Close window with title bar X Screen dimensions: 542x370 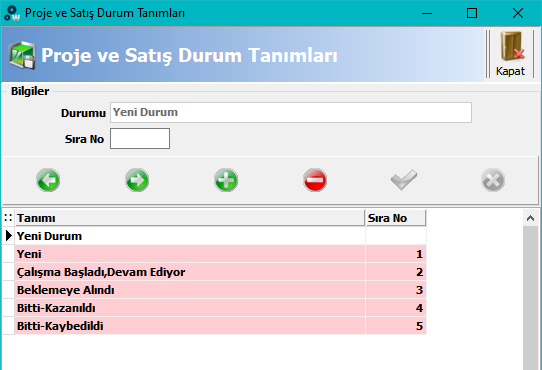point(518,13)
